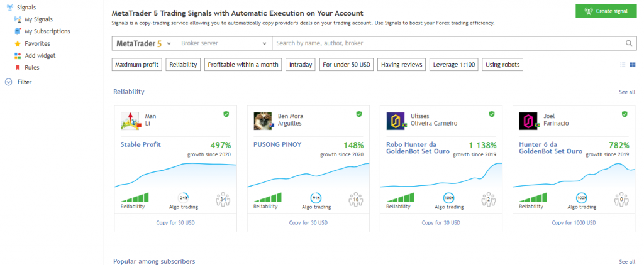Click subscribers icon showing 16
Viewport: 644px width, 265px height.
pyautogui.click(x=356, y=199)
